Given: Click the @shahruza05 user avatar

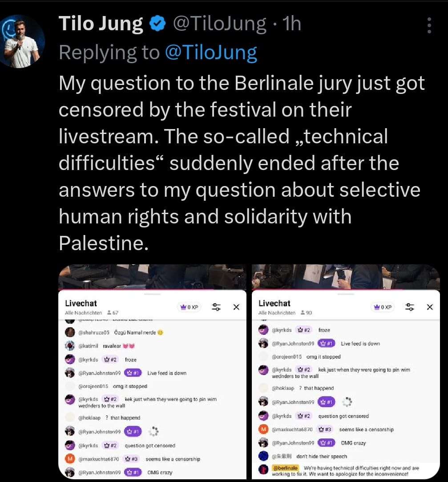Looking at the screenshot, I should (x=70, y=332).
